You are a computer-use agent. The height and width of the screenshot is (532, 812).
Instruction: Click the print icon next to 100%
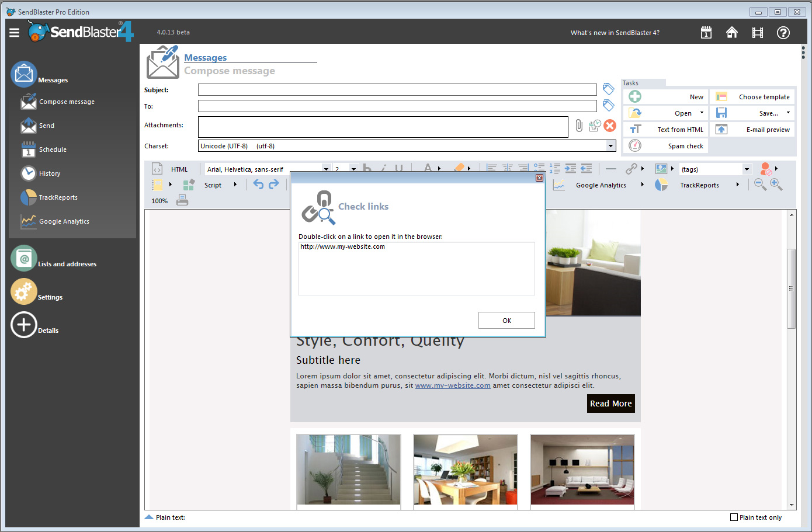tap(182, 200)
